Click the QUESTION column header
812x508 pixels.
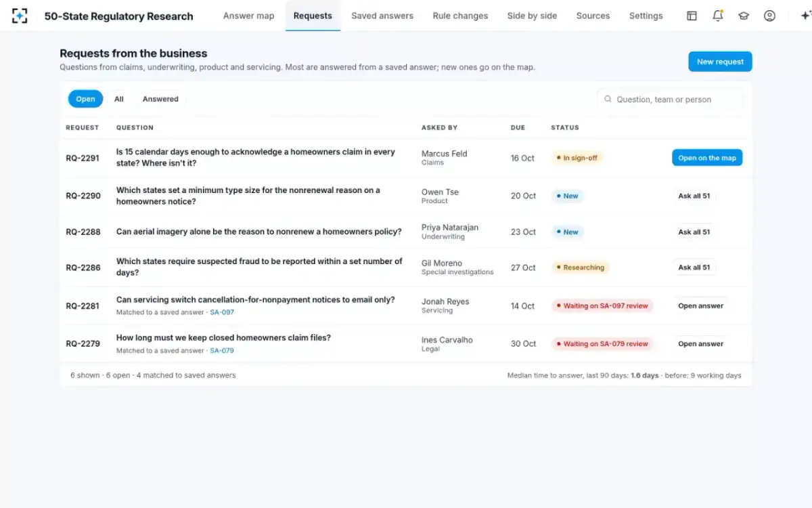(135, 127)
